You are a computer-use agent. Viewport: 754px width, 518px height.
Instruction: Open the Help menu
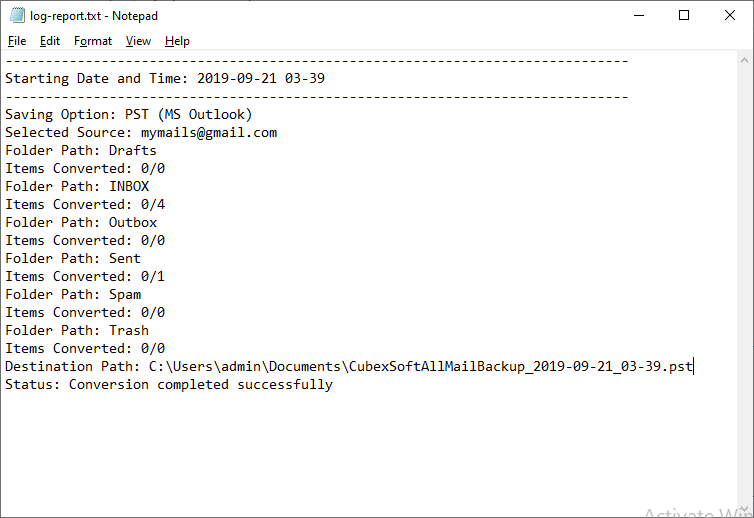177,41
